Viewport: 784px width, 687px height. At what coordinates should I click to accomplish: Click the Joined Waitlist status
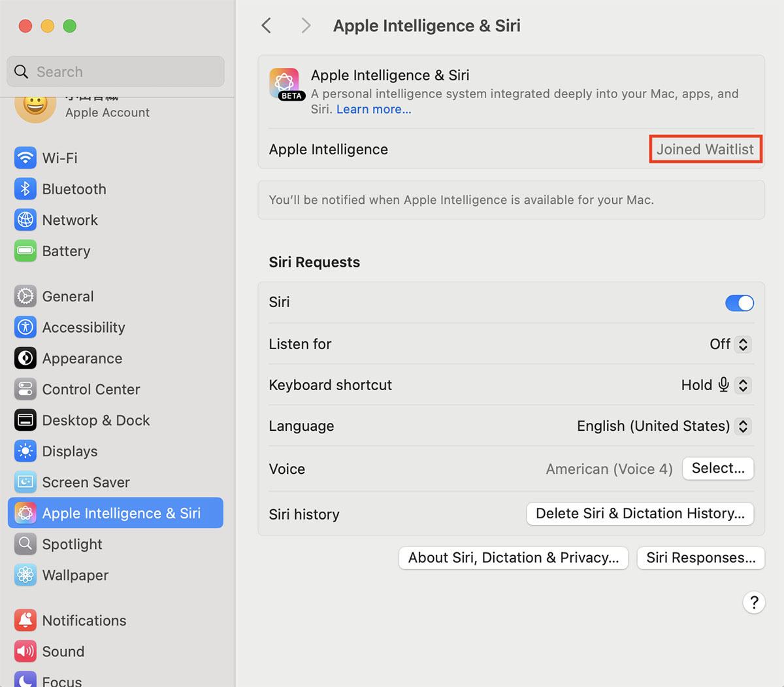pyautogui.click(x=705, y=149)
